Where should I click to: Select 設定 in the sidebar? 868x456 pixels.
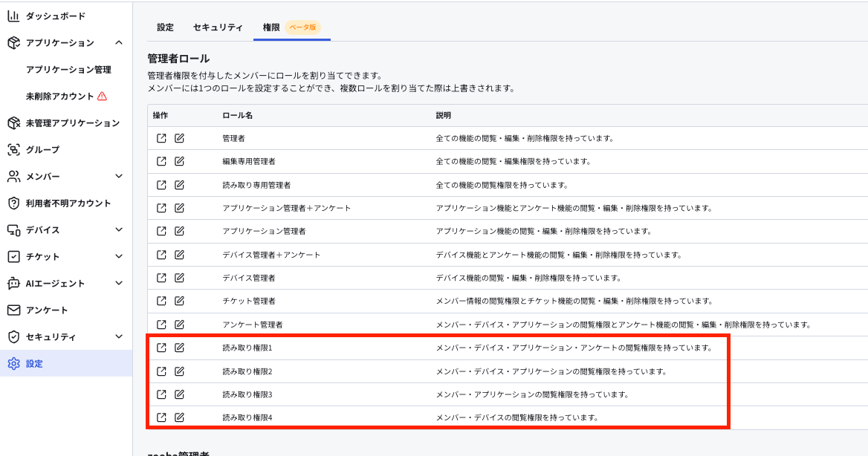tap(66, 364)
